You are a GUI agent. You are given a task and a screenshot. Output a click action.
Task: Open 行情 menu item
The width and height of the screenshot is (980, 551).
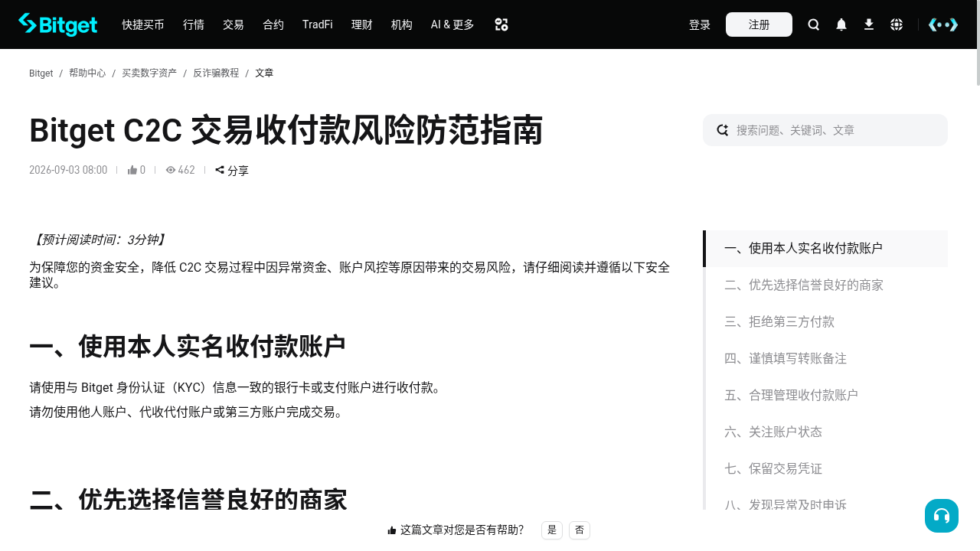[x=194, y=24]
